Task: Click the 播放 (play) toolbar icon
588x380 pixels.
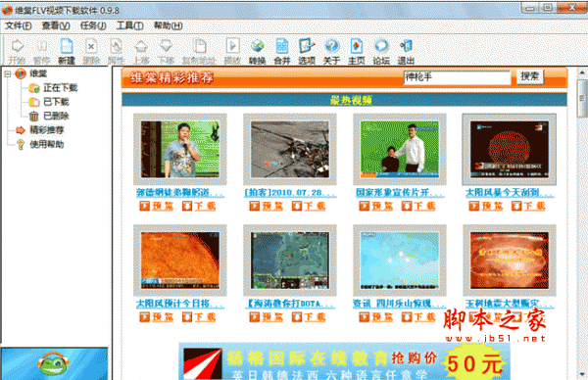Action: click(232, 51)
